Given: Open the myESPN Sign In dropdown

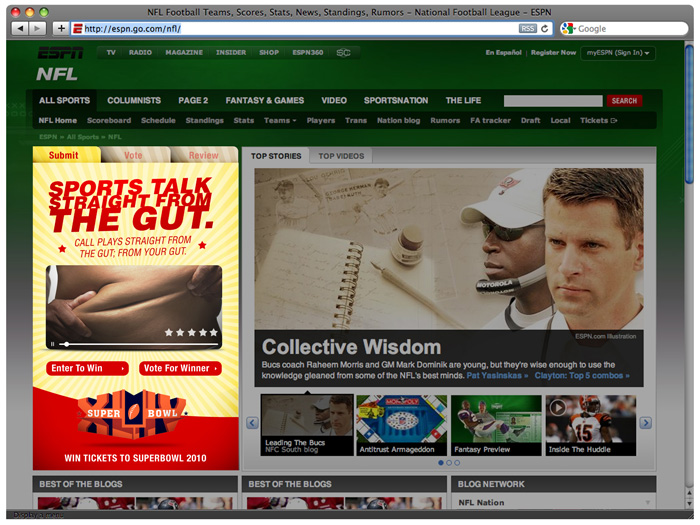Looking at the screenshot, I should [618, 53].
